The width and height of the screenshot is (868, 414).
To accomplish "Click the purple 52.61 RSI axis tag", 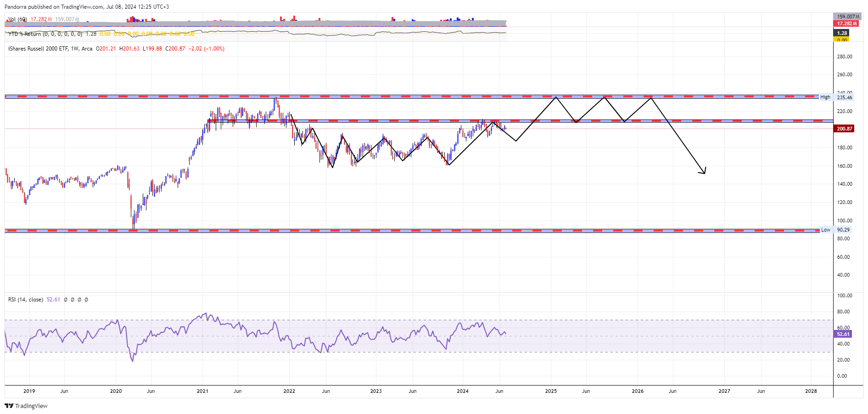I will 843,334.
